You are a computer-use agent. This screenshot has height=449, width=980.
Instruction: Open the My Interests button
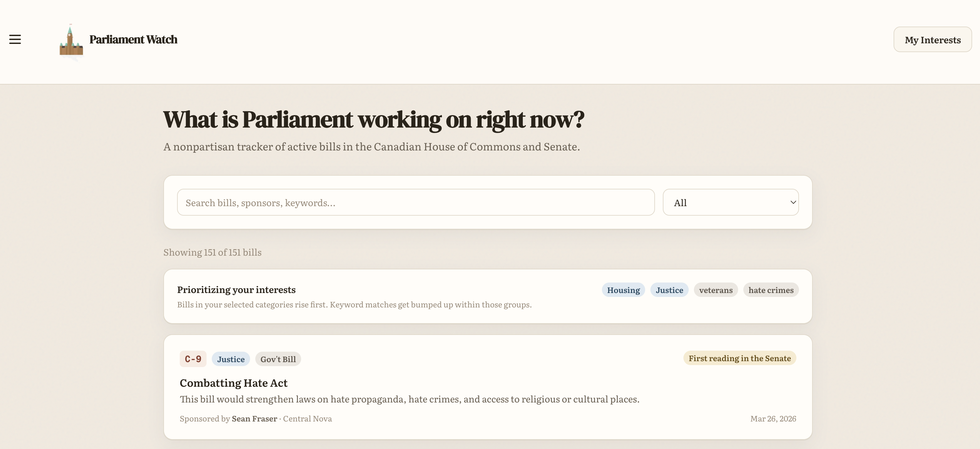point(933,40)
